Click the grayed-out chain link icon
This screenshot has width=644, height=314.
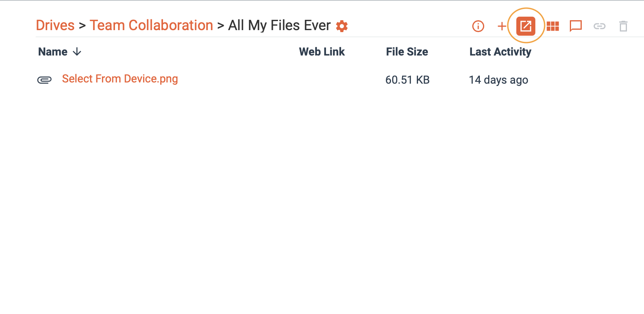point(599,26)
